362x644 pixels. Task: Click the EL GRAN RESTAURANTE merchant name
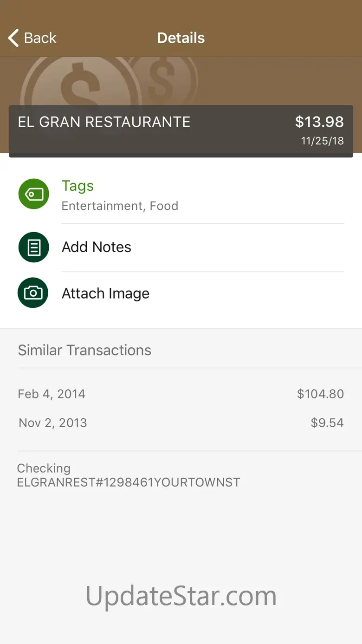pyautogui.click(x=104, y=122)
